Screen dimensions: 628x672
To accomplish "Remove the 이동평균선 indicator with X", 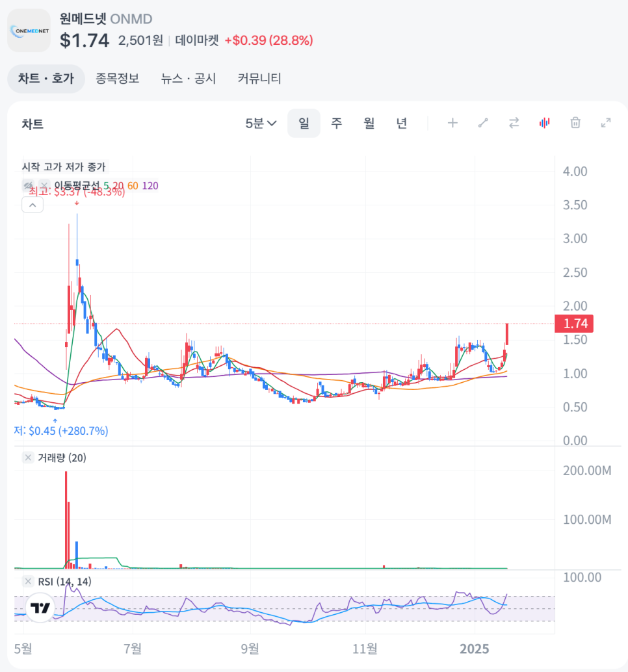I will (44, 186).
